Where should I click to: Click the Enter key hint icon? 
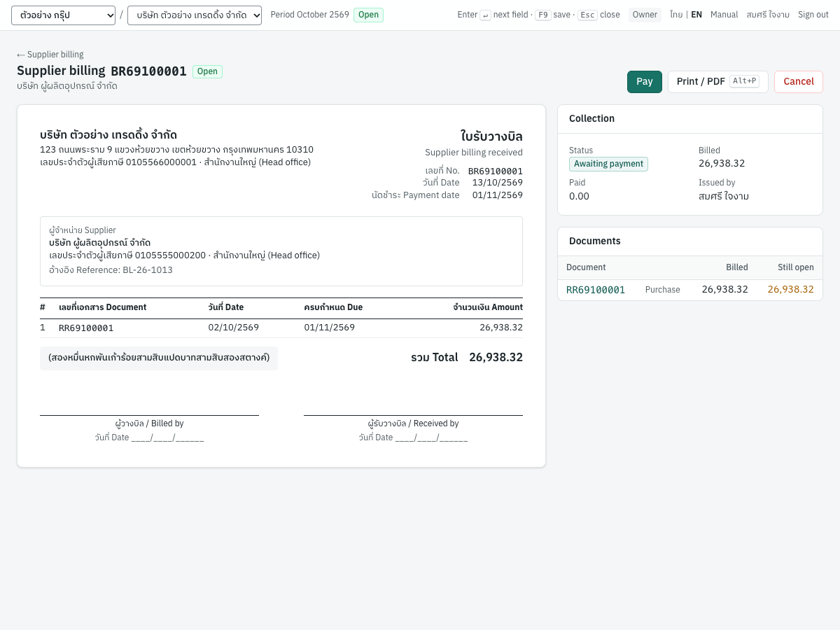coord(485,15)
